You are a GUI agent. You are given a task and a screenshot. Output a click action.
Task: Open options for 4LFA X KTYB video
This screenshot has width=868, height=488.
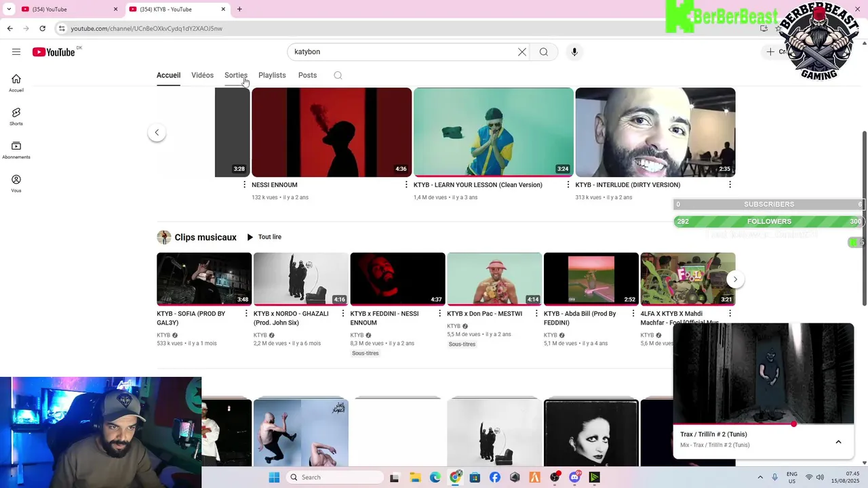730,313
